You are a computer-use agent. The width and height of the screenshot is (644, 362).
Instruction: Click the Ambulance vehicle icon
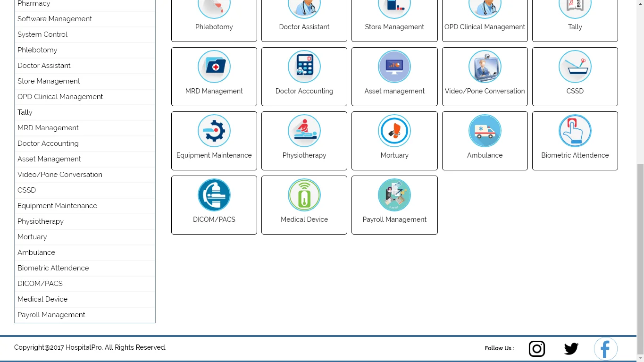coord(485,131)
